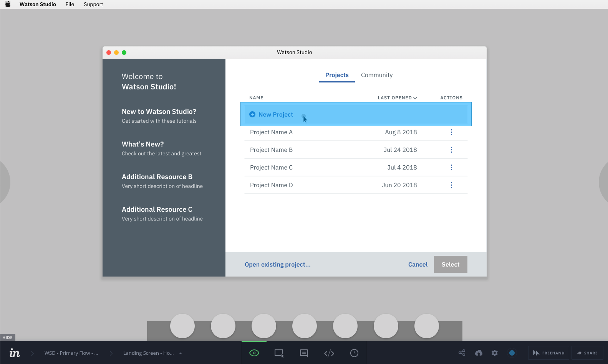Select Project Name D row
The height and width of the screenshot is (364, 608).
356,185
